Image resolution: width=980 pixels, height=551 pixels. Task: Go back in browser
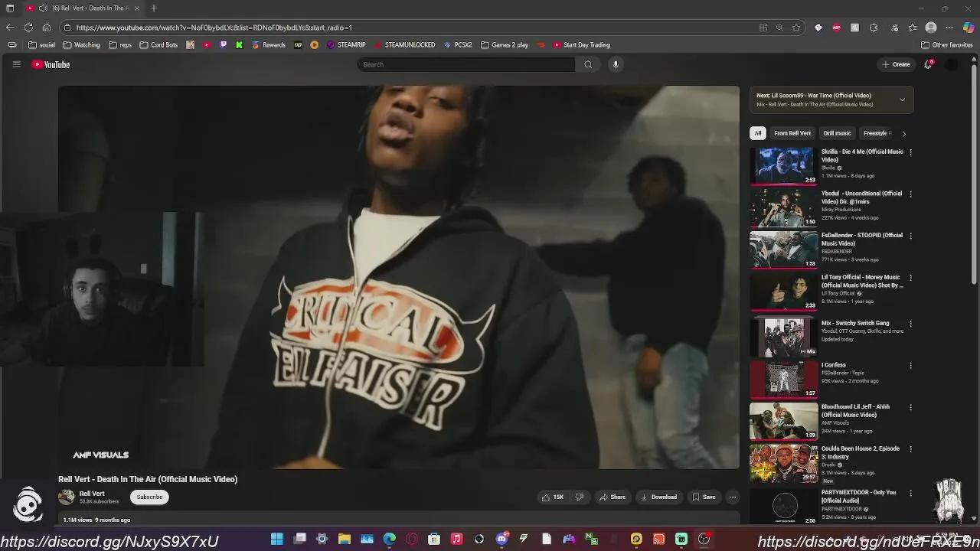point(10,28)
